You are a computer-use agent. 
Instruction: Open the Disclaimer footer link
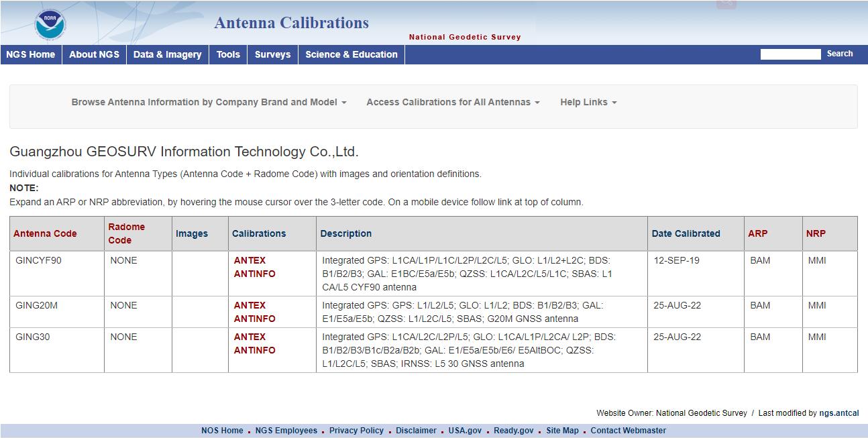tap(416, 431)
